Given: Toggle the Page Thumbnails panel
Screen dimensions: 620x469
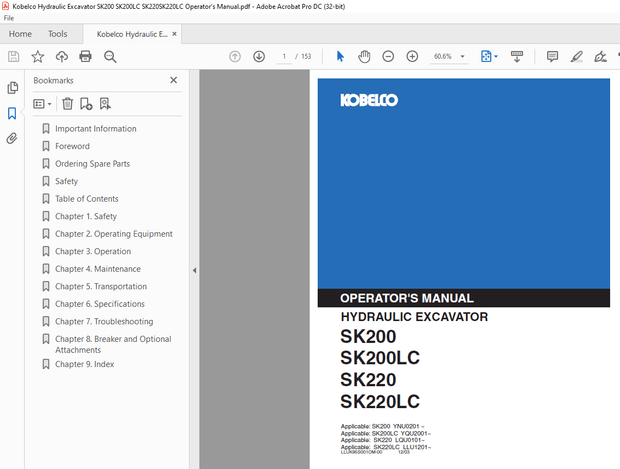Looking at the screenshot, I should point(13,88).
